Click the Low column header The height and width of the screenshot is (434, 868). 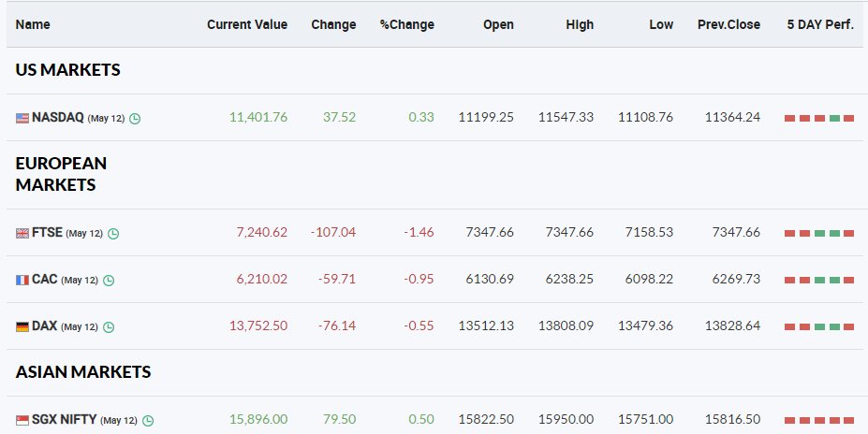(x=661, y=24)
